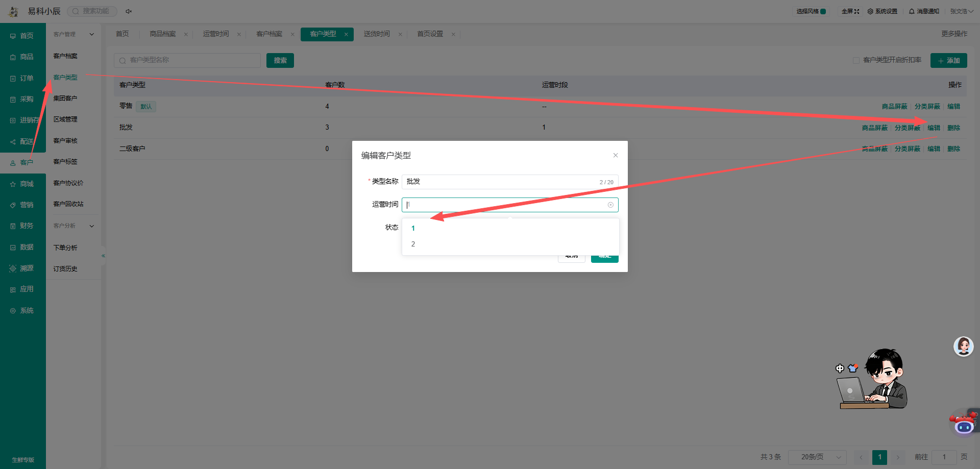Viewport: 980px width, 469px height.
Task: Toggle 客户类型开启折扣率 checkbox
Action: (x=856, y=60)
